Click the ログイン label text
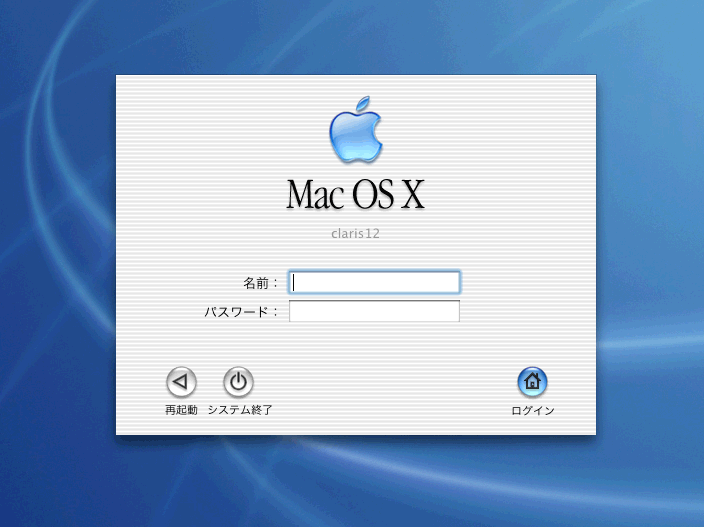This screenshot has height=527, width=704. point(533,410)
